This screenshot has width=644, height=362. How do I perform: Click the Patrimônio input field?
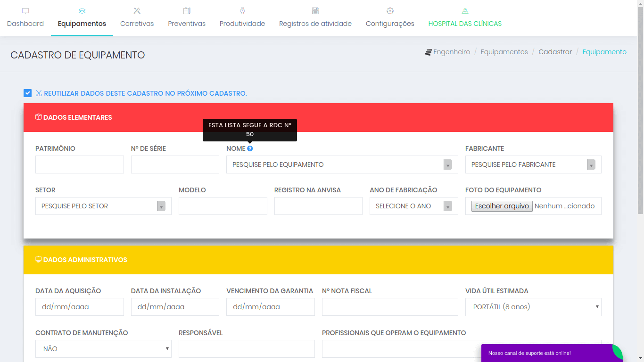coord(80,165)
